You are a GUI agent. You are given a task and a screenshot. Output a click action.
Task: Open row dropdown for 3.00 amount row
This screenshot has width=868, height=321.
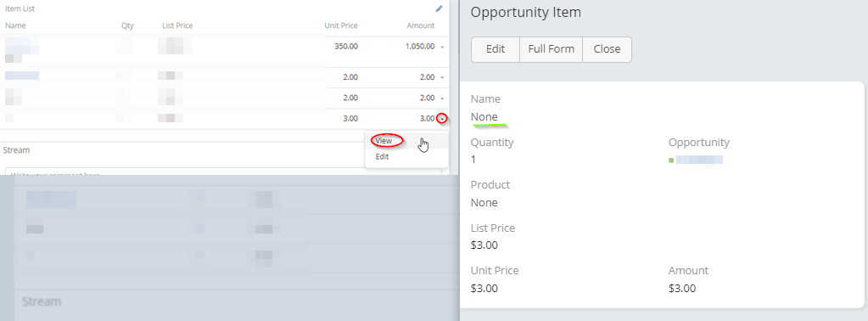pos(442,119)
